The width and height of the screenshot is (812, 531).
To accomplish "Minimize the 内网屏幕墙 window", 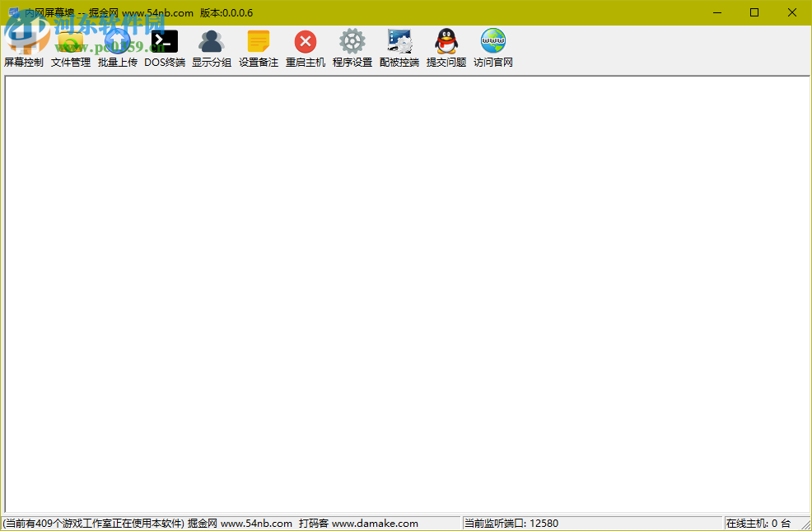I will pos(717,12).
